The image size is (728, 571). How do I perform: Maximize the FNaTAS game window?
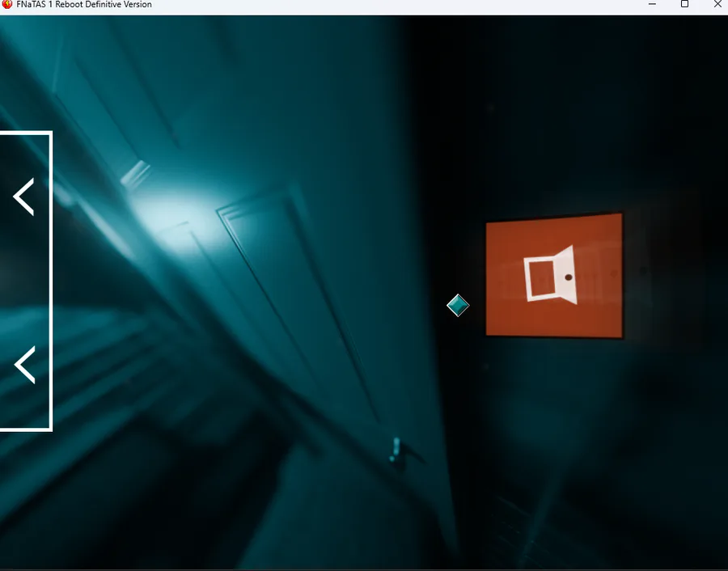pos(684,4)
